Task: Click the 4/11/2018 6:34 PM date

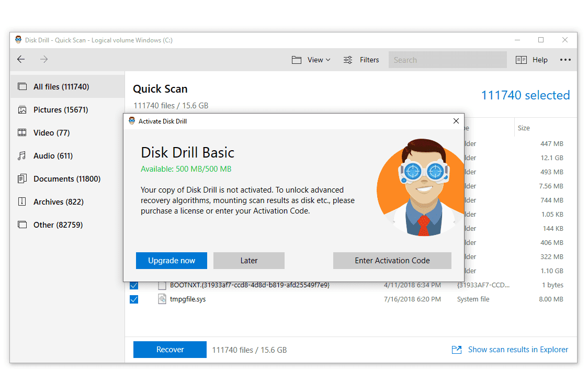Action: 413,285
